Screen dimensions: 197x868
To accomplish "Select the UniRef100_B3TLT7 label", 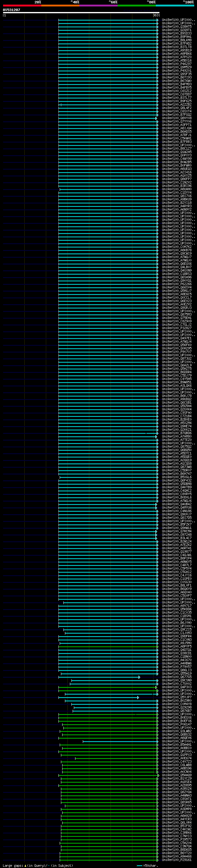I will 177,98.
